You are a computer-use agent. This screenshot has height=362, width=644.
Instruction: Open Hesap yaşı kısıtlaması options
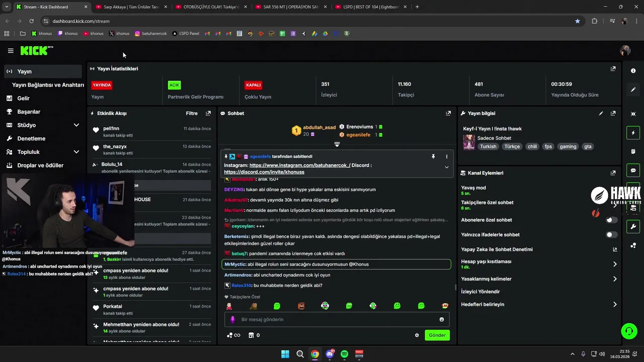[615, 264]
